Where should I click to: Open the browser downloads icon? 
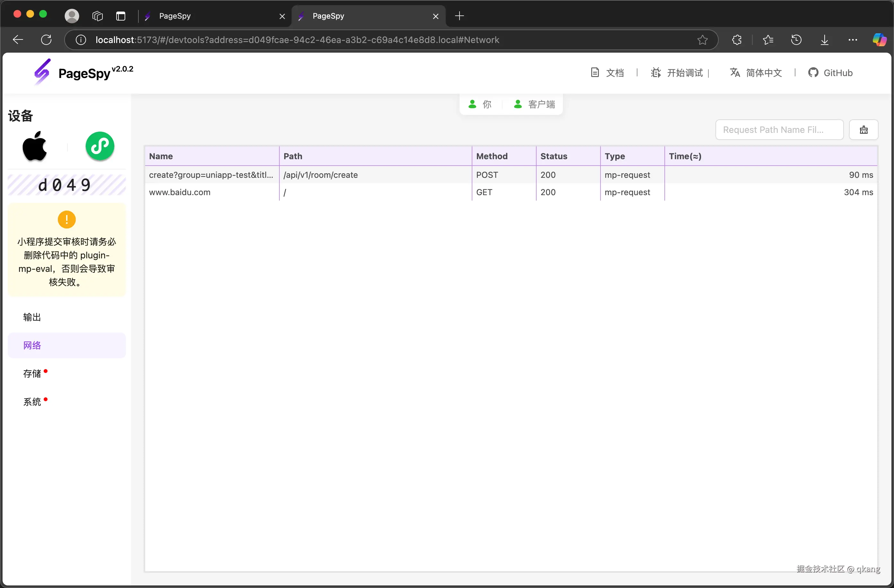(824, 40)
